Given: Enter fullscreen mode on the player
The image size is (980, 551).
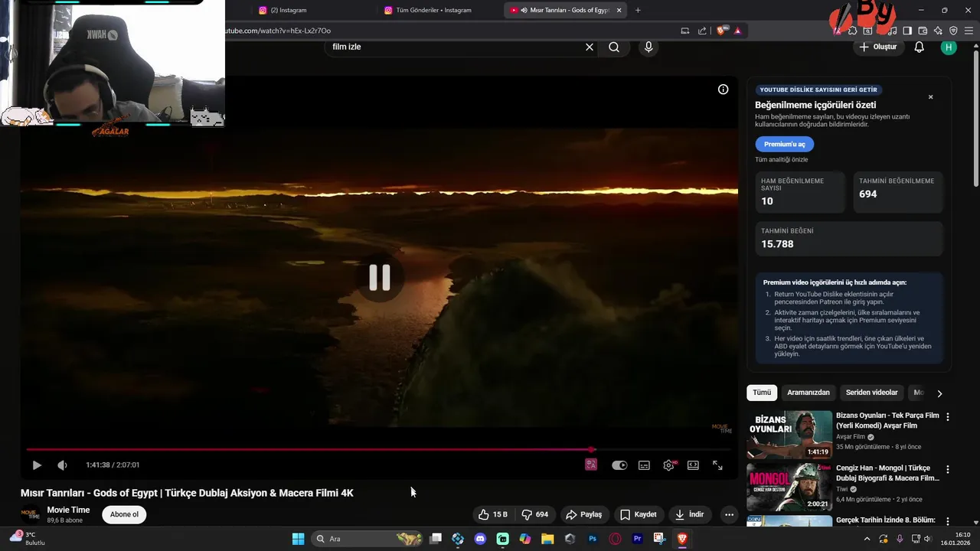Looking at the screenshot, I should click(717, 465).
